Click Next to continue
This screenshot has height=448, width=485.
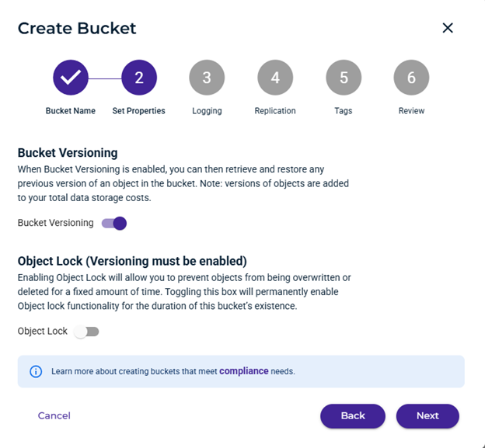pyautogui.click(x=427, y=416)
